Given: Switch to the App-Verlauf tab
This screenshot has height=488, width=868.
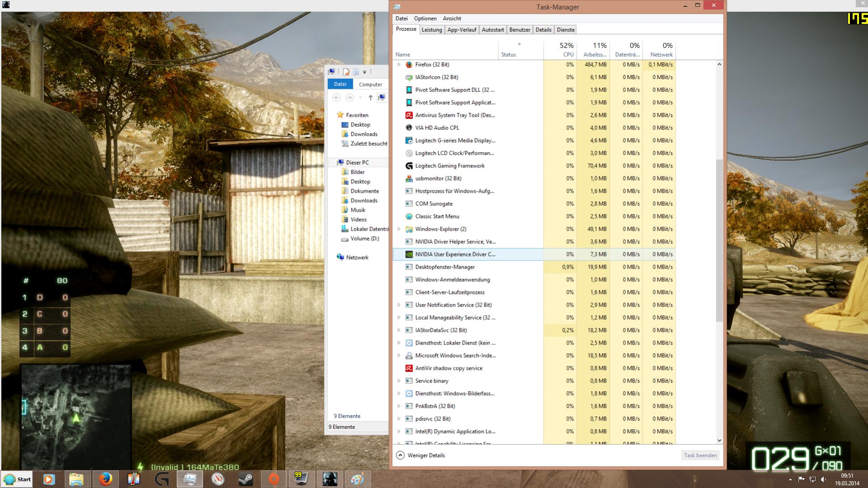Looking at the screenshot, I should click(x=461, y=30).
